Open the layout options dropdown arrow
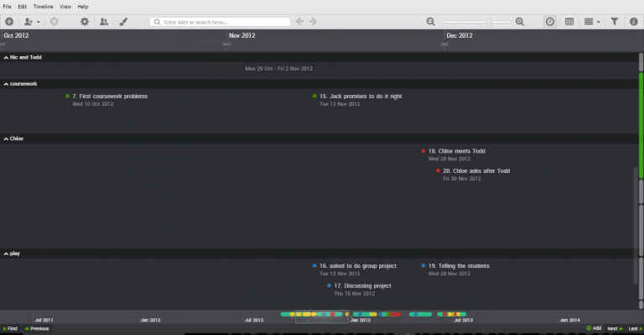The width and height of the screenshot is (644, 335). 599,22
